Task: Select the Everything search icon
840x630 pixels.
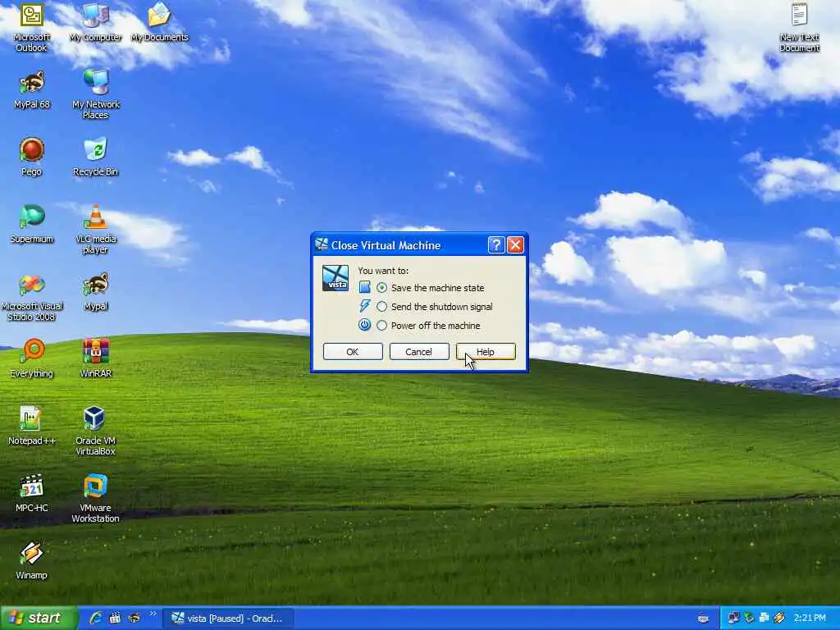Action: [x=32, y=358]
